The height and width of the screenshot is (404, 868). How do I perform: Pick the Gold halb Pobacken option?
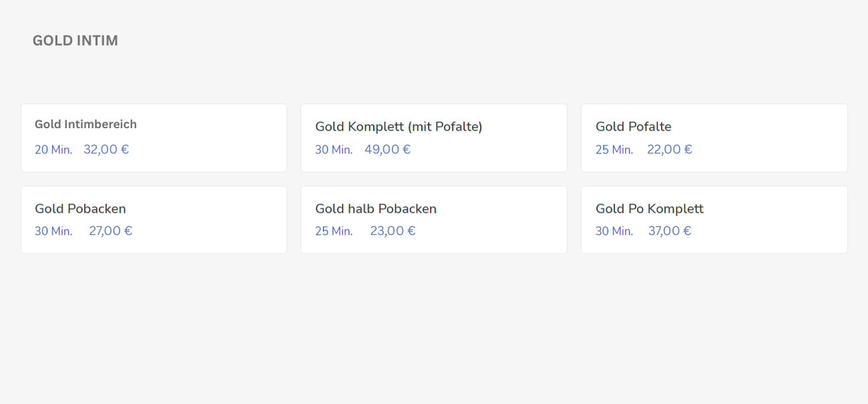click(x=434, y=220)
